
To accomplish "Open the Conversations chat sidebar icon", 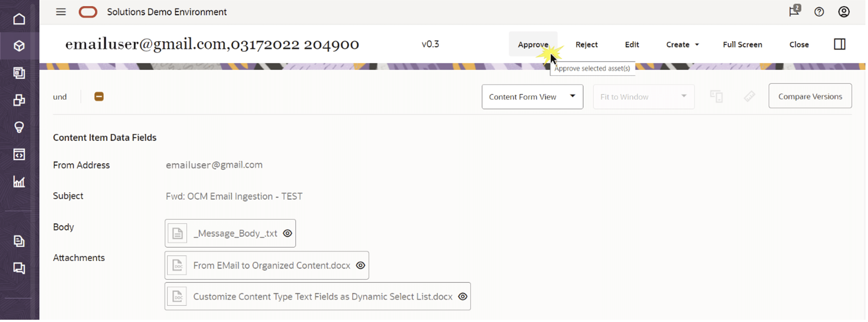I will (19, 268).
